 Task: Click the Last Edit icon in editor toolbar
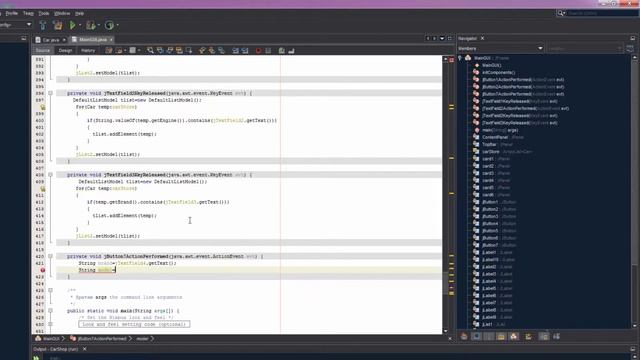point(109,50)
